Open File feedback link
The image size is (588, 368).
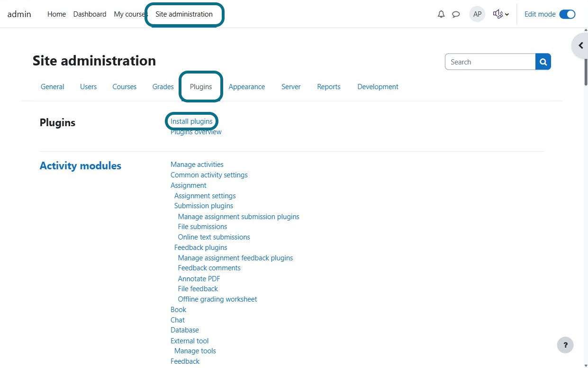[198, 289]
